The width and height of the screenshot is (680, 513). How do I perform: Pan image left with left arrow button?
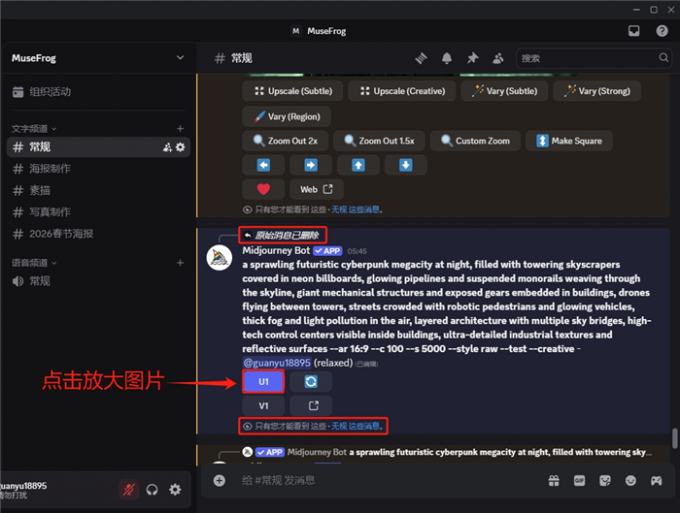coord(263,165)
